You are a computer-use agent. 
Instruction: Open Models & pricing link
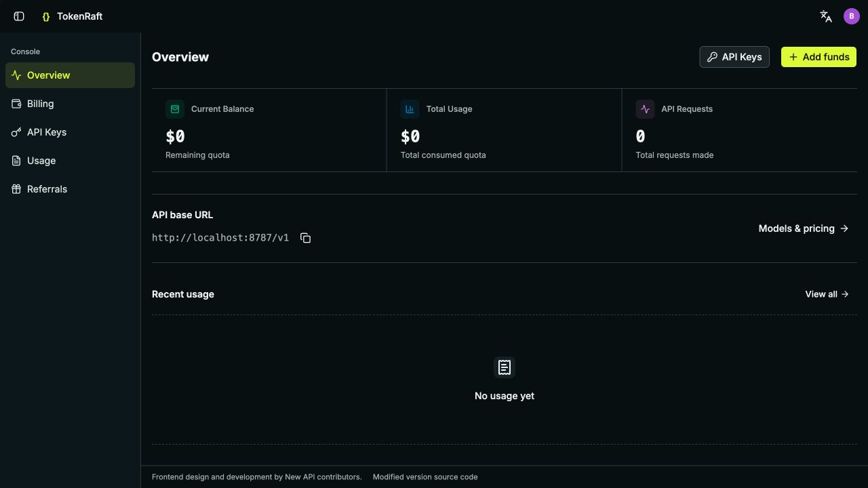(804, 228)
